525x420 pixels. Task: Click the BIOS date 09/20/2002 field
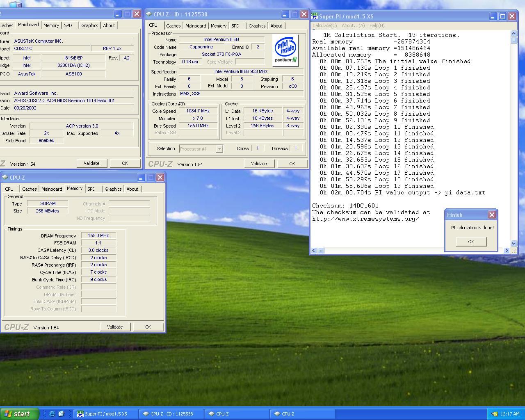(73, 108)
